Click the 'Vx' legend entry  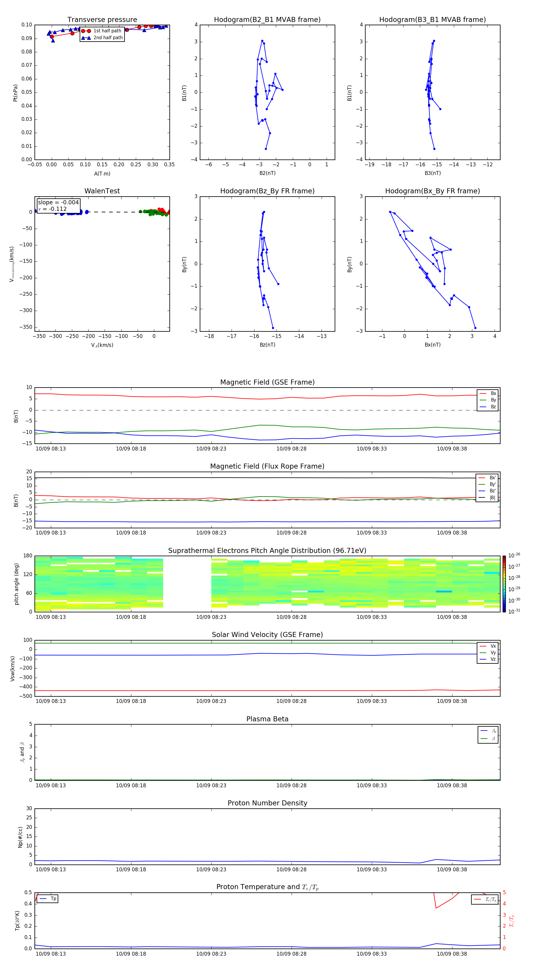[488, 646]
